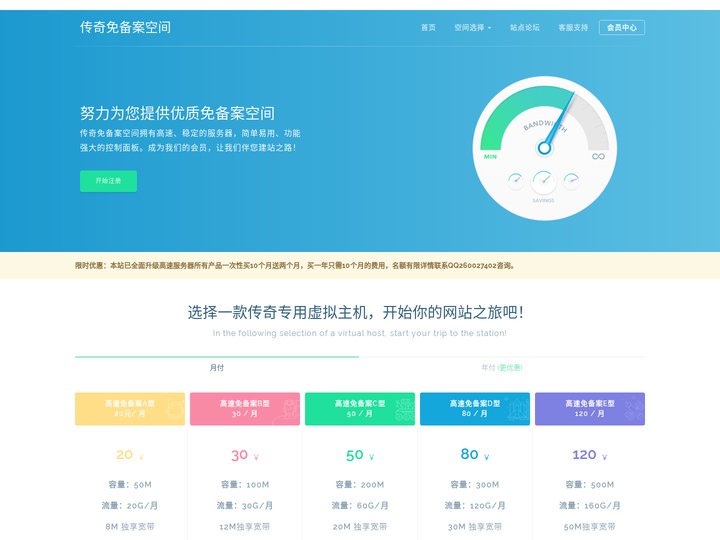Viewport: 720px width, 540px height.
Task: Click the 流量: 120G/月 text
Action: pos(475,506)
